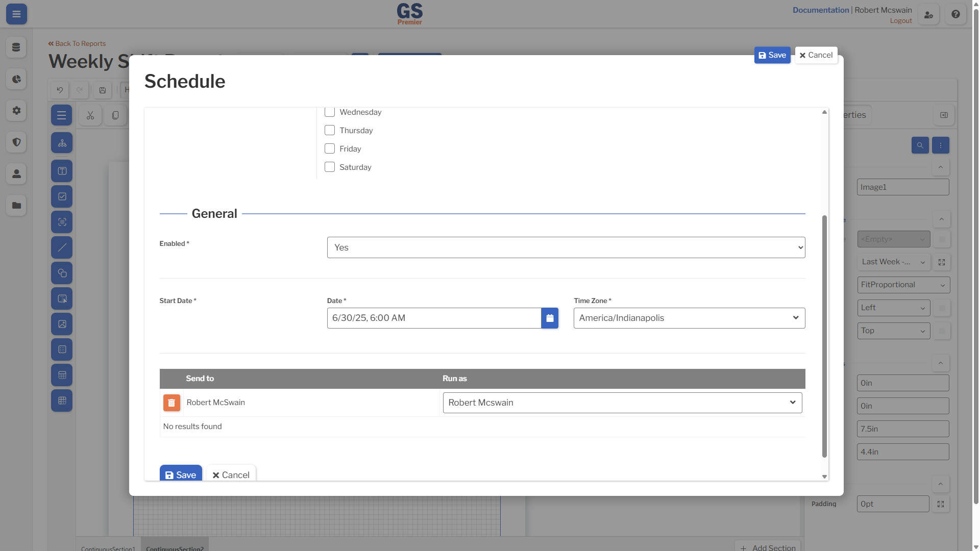980x551 pixels.
Task: Open the help question mark icon
Action: point(955,14)
